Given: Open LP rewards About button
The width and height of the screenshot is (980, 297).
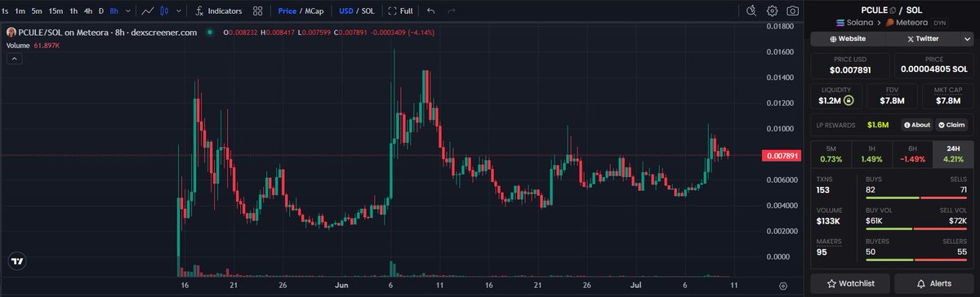Looking at the screenshot, I should point(916,125).
